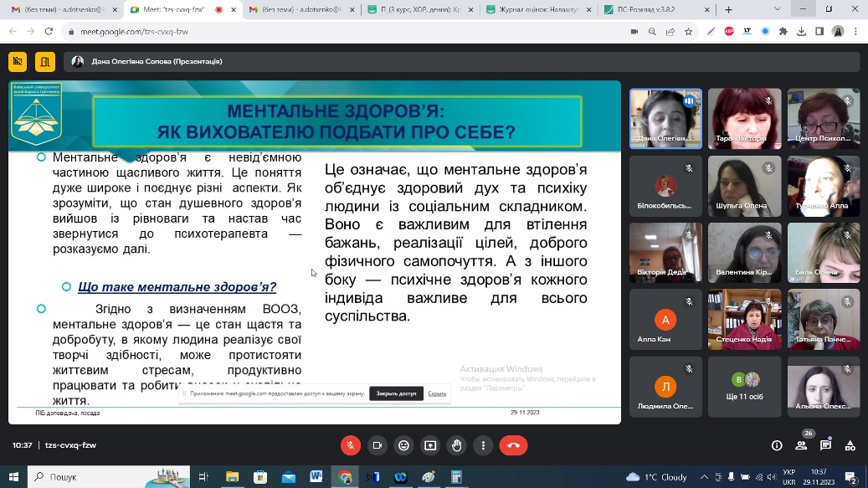Click site lock icon in address bar
This screenshot has height=488, width=868.
click(x=71, y=32)
